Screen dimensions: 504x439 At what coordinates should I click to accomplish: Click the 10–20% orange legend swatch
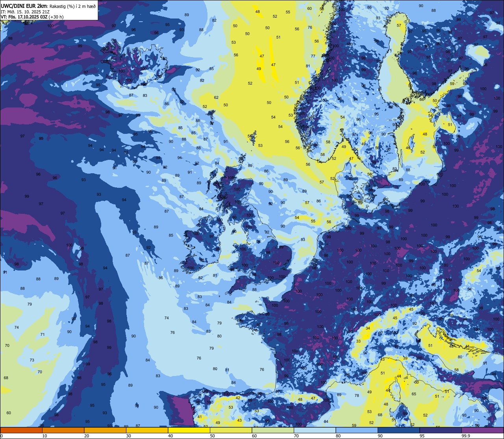63,430
